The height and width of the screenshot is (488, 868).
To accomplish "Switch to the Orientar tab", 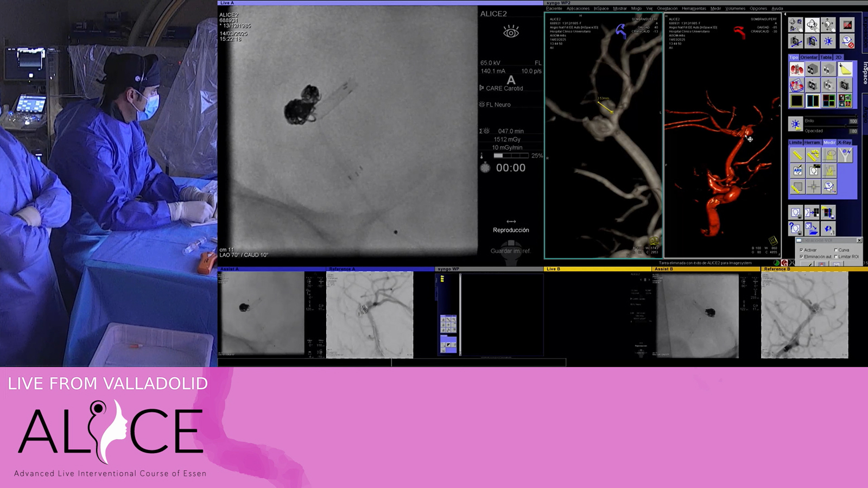I will pos(808,57).
